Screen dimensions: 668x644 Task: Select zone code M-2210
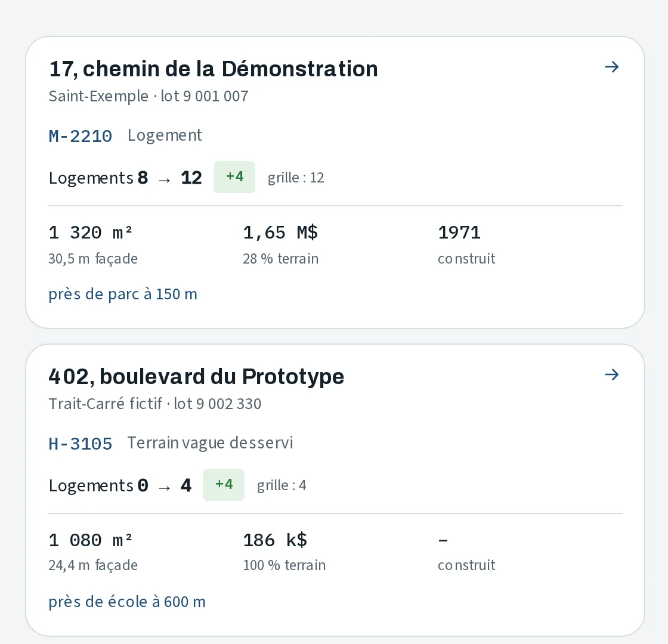tap(81, 137)
